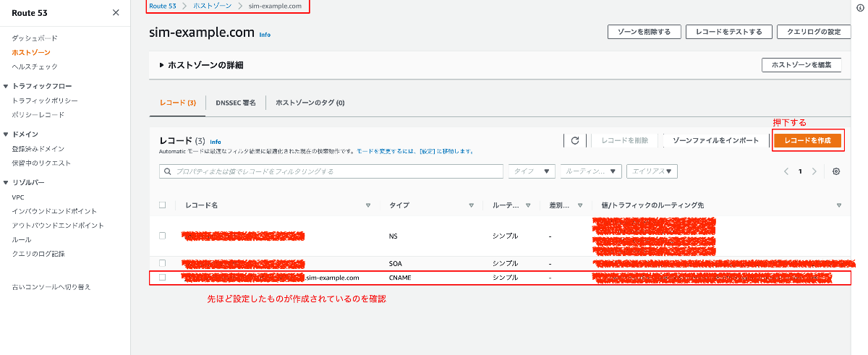Open 登録済みドメイン in the sidebar
The width and height of the screenshot is (868, 355).
38,148
